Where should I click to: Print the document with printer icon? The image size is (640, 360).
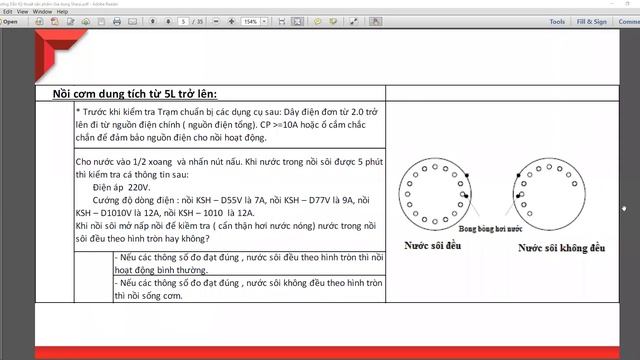pyautogui.click(x=117, y=21)
